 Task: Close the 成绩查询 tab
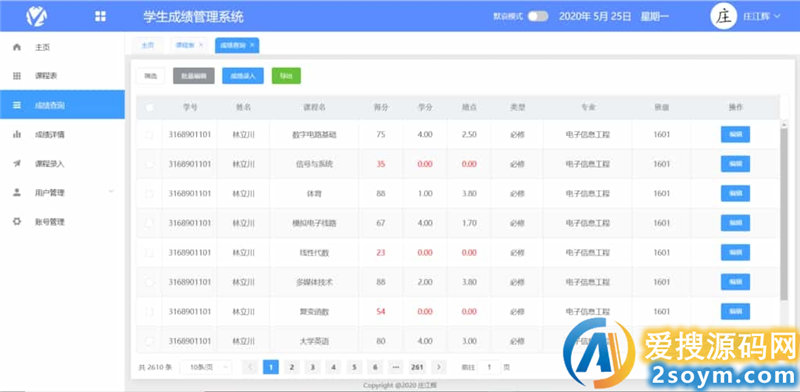click(x=252, y=45)
